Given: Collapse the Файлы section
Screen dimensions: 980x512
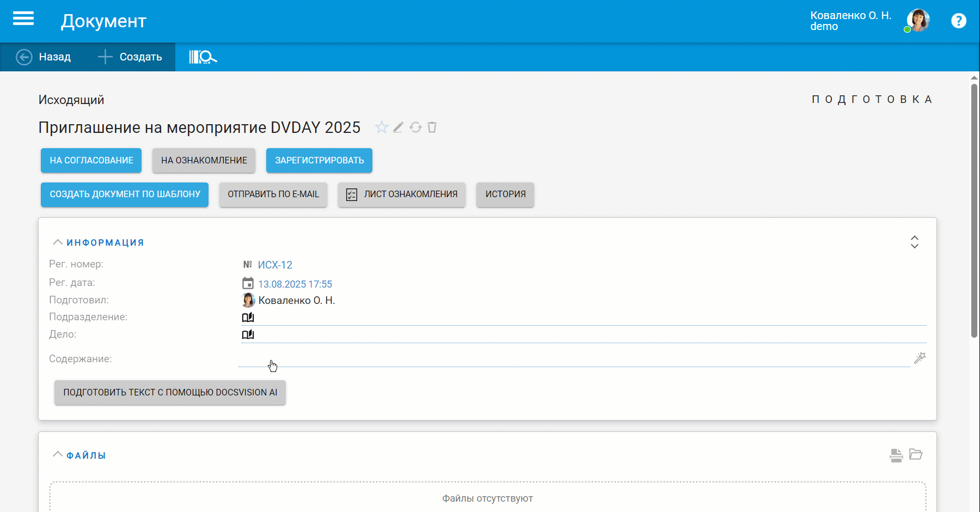Looking at the screenshot, I should coord(58,454).
